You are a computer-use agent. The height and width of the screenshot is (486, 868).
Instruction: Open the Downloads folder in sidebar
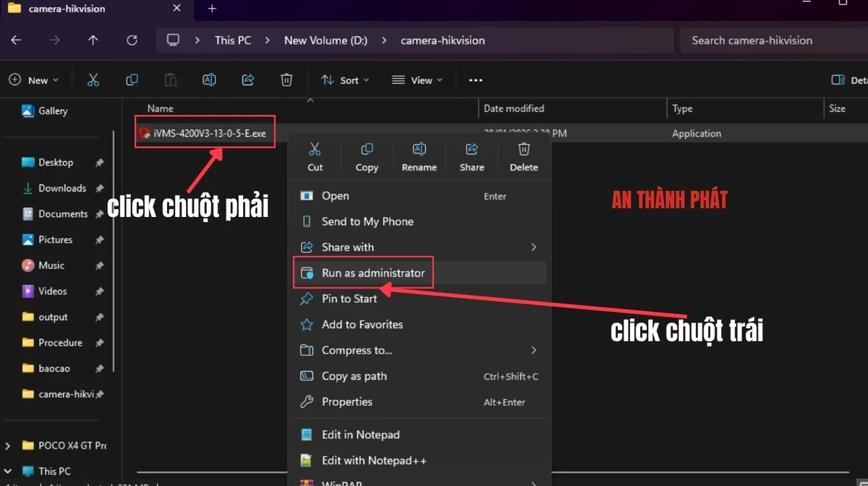coord(61,188)
